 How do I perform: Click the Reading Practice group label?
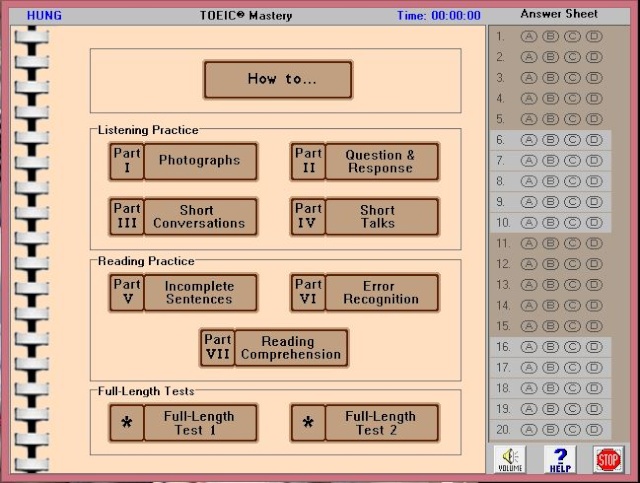pyautogui.click(x=146, y=261)
